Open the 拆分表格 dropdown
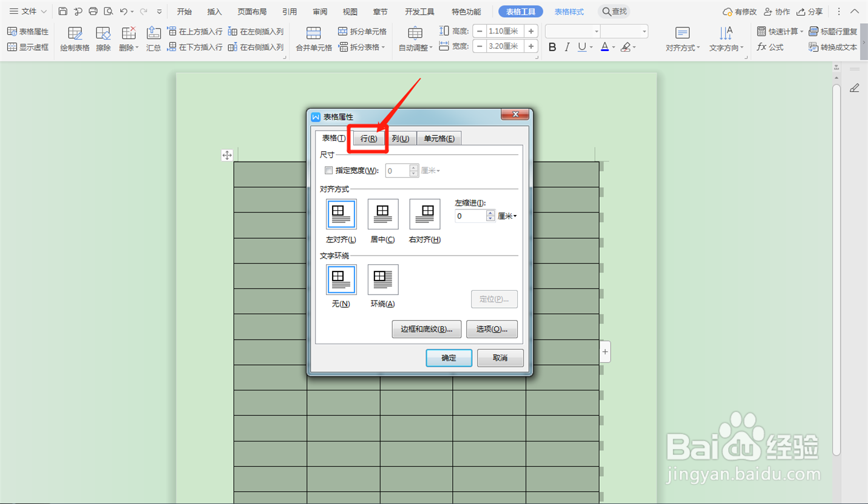Viewport: 868px width, 504px height. pyautogui.click(x=362, y=47)
